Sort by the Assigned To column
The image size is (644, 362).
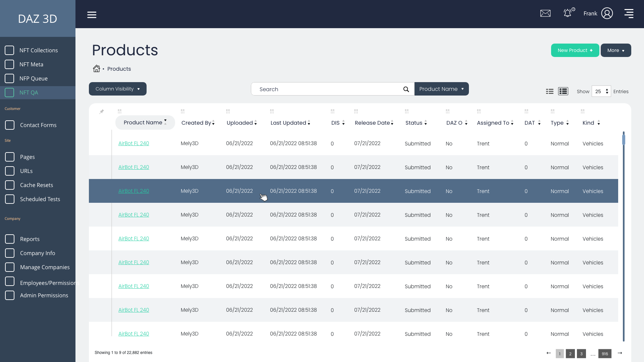point(495,123)
